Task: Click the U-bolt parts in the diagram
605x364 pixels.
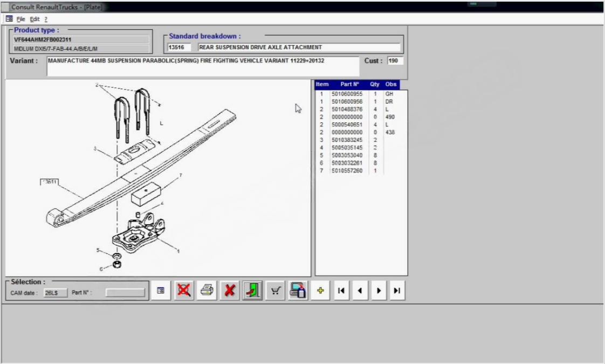Action: click(132, 115)
